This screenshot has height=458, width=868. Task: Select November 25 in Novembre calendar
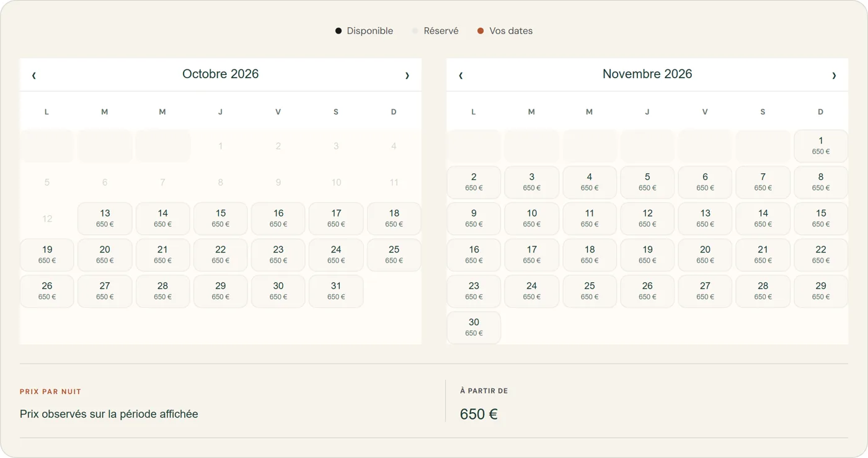590,291
